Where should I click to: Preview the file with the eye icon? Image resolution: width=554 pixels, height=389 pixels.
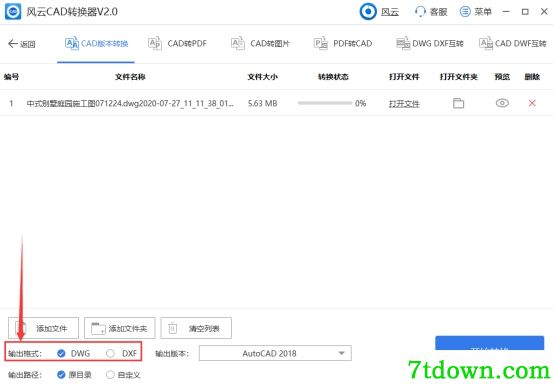tap(502, 103)
